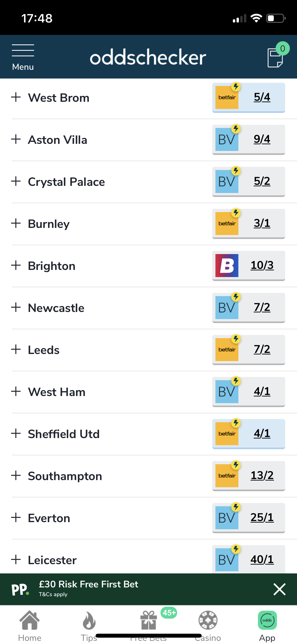Open the Tips flame icon
This screenshot has height=644, width=297.
(89, 620)
